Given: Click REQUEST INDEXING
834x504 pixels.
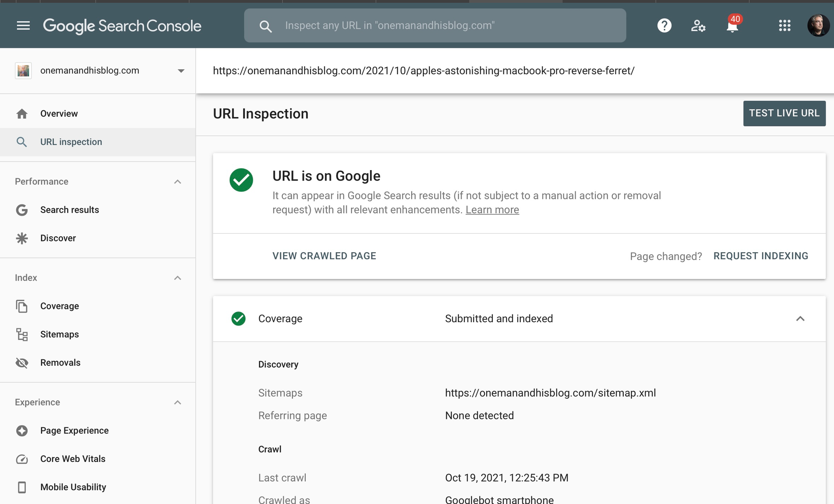Looking at the screenshot, I should click(x=761, y=256).
